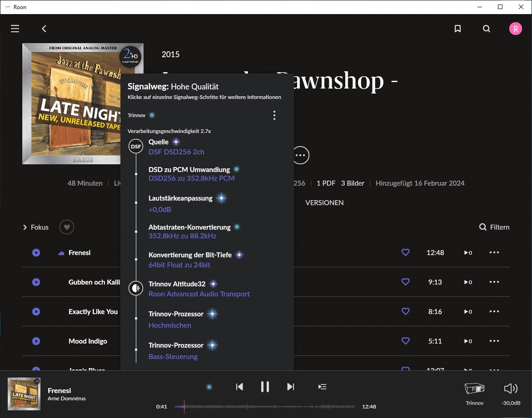
Task: Skip to previous track
Action: [239, 387]
